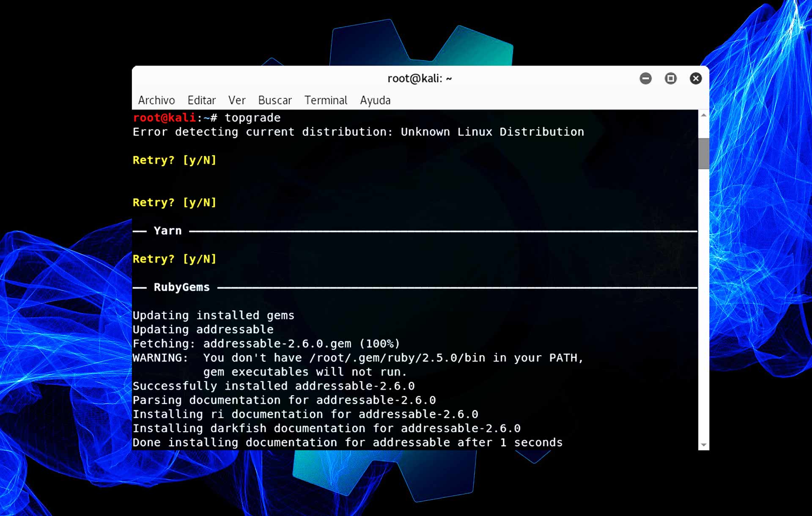The width and height of the screenshot is (812, 516).
Task: Open the Terminal menu
Action: tap(326, 100)
